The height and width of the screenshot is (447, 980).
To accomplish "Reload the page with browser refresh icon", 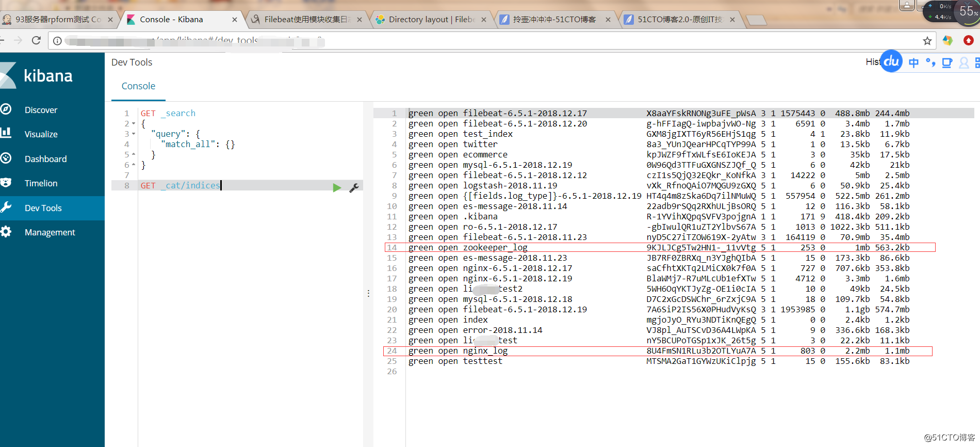I will pyautogui.click(x=36, y=40).
